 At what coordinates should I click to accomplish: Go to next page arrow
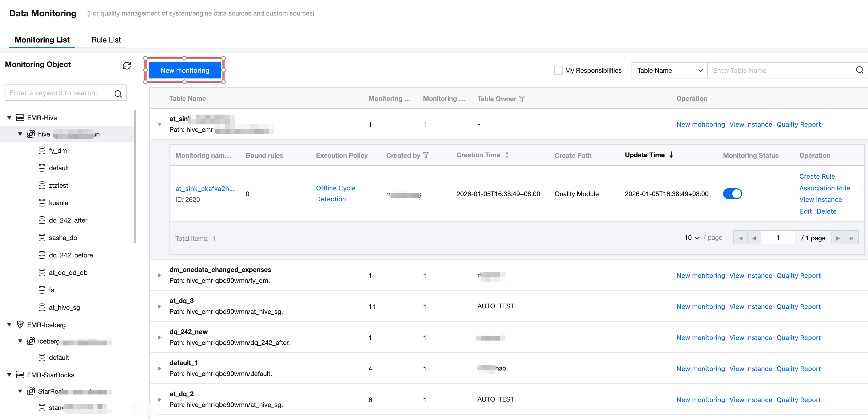click(x=838, y=238)
